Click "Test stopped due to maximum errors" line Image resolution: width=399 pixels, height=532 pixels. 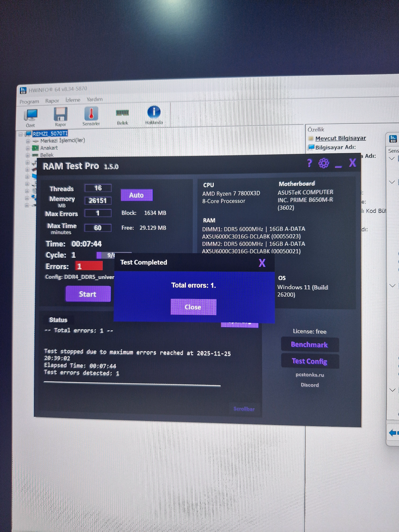pyautogui.click(x=137, y=352)
